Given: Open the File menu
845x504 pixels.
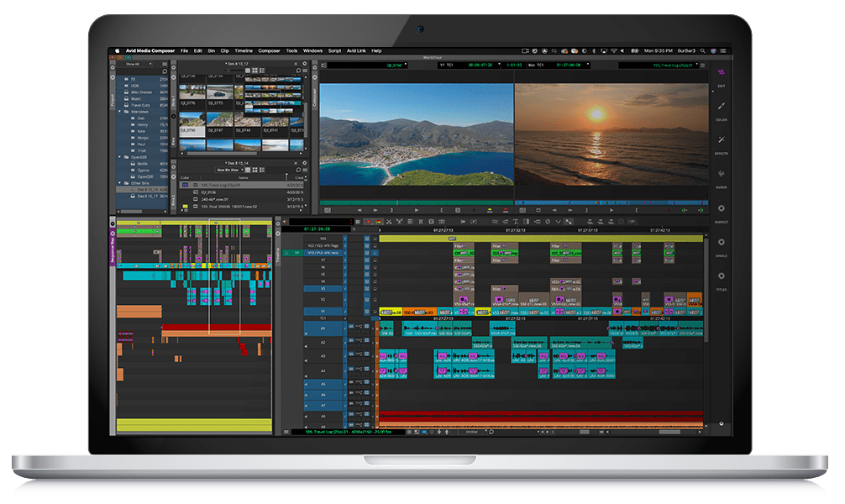Looking at the screenshot, I should point(184,50).
